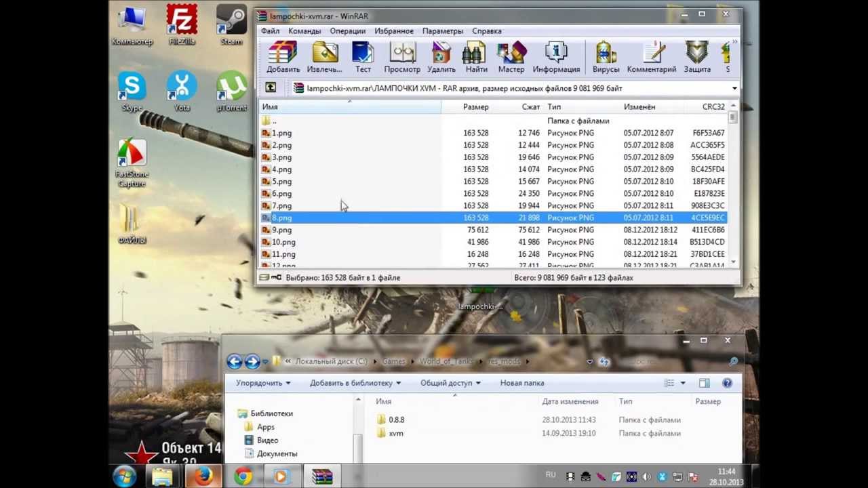Open FastStone Capture desktop shortcut
The width and height of the screenshot is (868, 488).
click(x=132, y=163)
